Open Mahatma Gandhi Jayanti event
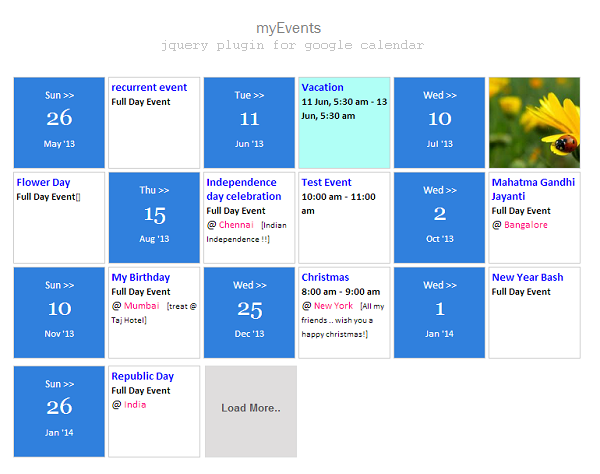Viewport: 600px width, 474px height. (x=533, y=189)
